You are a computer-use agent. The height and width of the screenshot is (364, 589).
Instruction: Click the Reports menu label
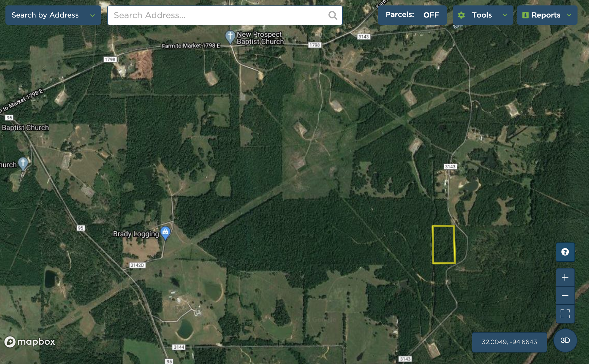tap(546, 15)
